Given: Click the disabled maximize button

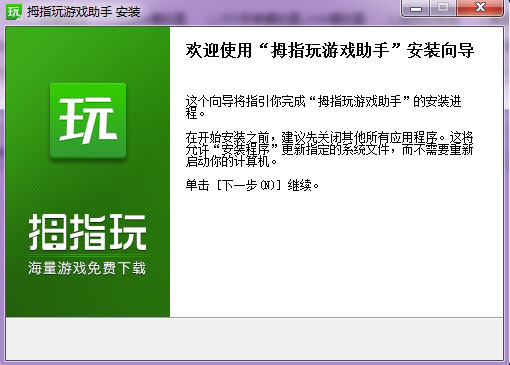Looking at the screenshot, I should [x=443, y=8].
